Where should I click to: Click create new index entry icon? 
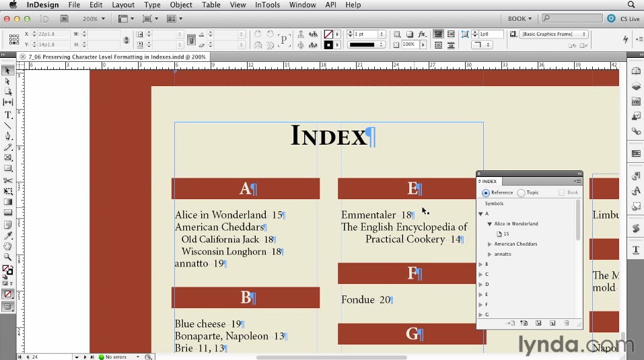coord(552,323)
